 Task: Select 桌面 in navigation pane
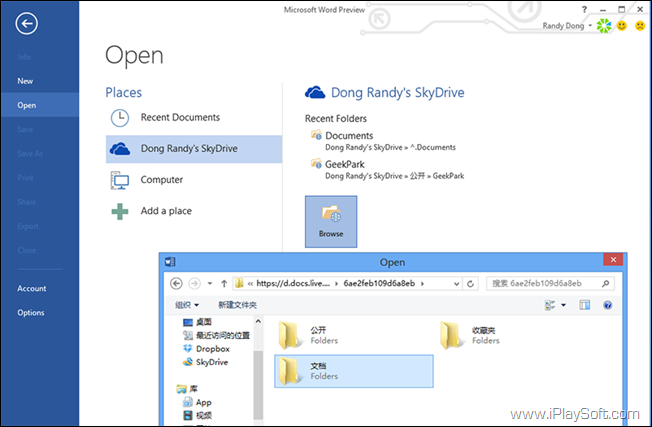[x=198, y=322]
